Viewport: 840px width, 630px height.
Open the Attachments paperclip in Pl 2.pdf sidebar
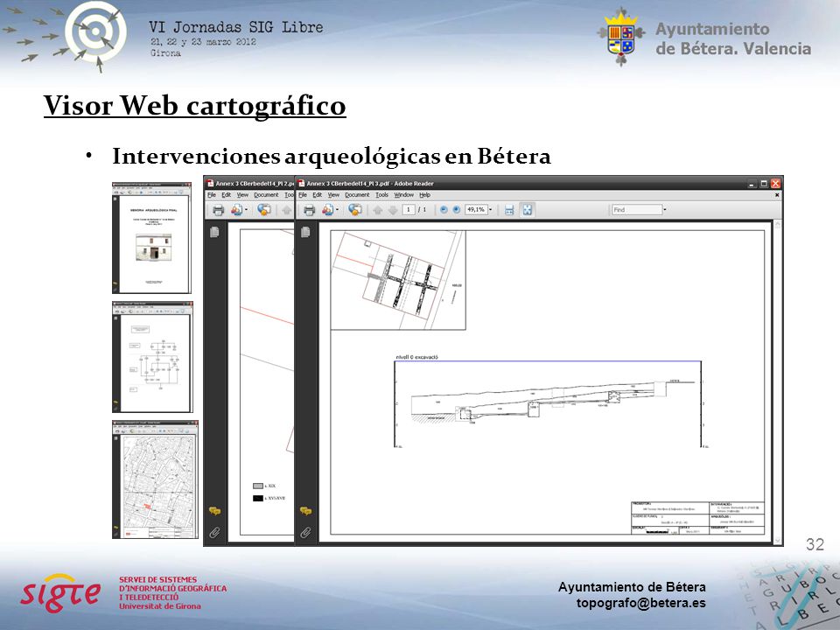pos(214,533)
